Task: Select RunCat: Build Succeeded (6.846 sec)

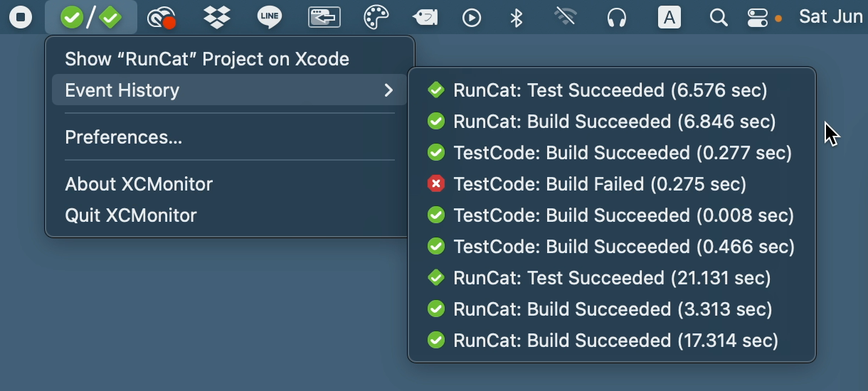Action: pyautogui.click(x=612, y=122)
